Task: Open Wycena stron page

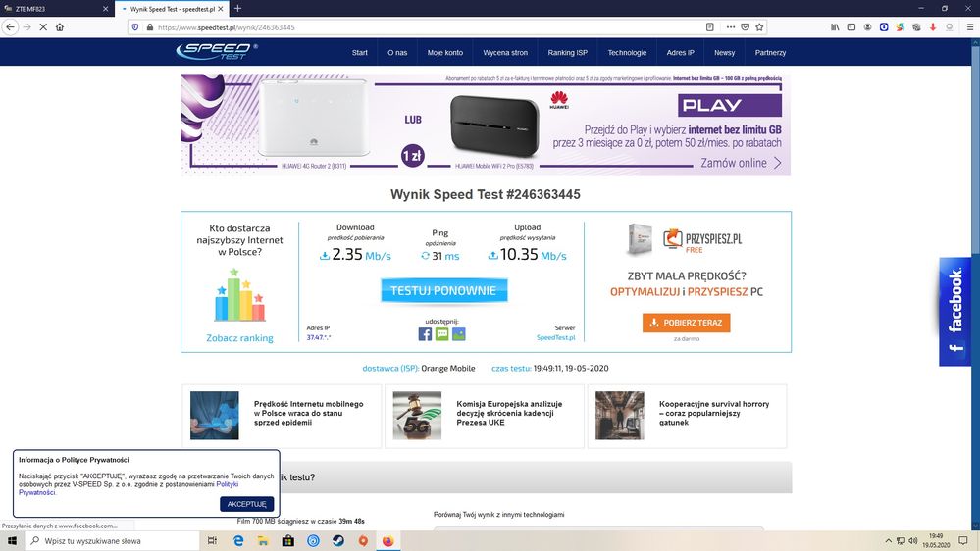Action: pyautogui.click(x=505, y=53)
